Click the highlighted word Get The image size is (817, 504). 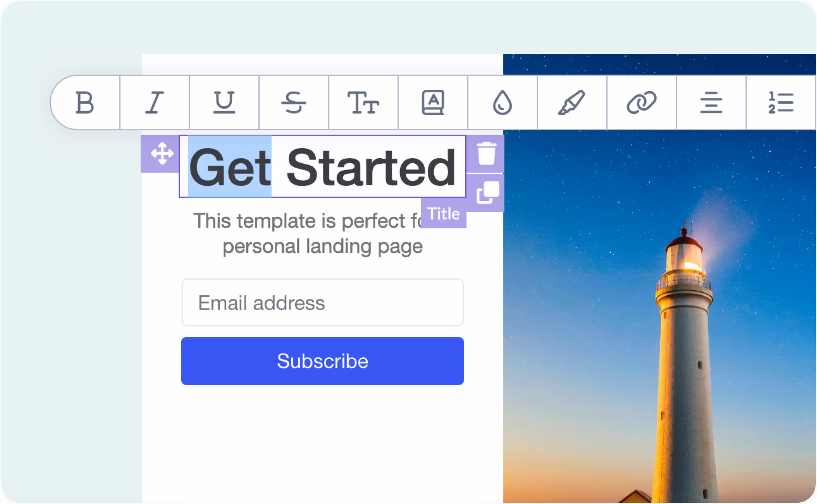coord(230,167)
